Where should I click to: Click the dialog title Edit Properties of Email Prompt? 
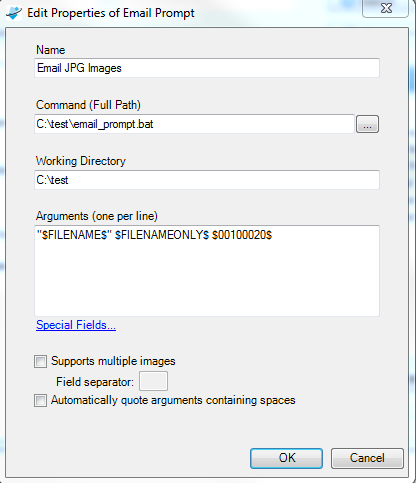[x=111, y=13]
